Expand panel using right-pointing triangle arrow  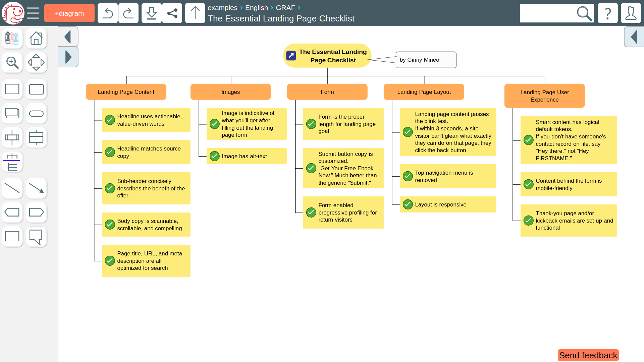pyautogui.click(x=68, y=57)
